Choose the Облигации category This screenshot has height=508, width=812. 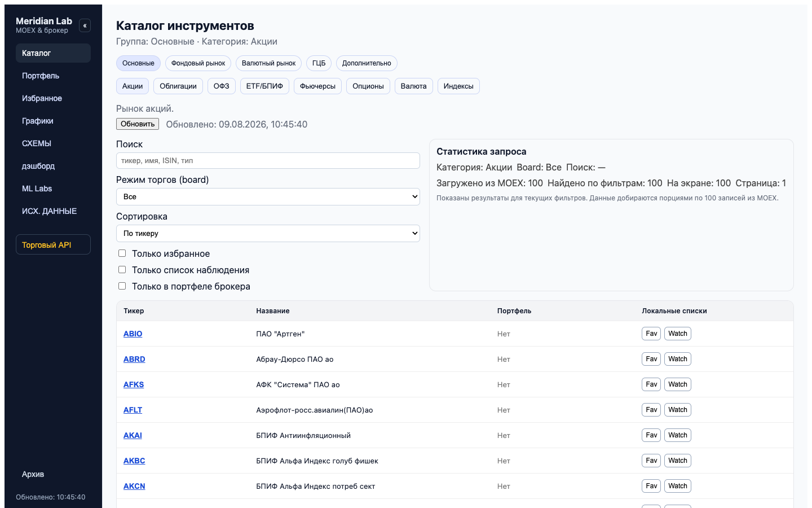pos(178,86)
